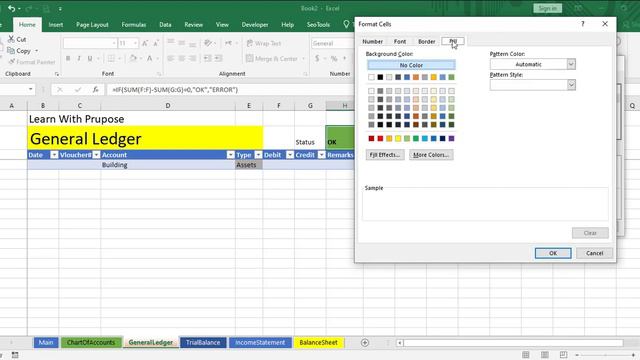Open the Pattern Style dropdown
This screenshot has width=640, height=360.
tap(571, 84)
